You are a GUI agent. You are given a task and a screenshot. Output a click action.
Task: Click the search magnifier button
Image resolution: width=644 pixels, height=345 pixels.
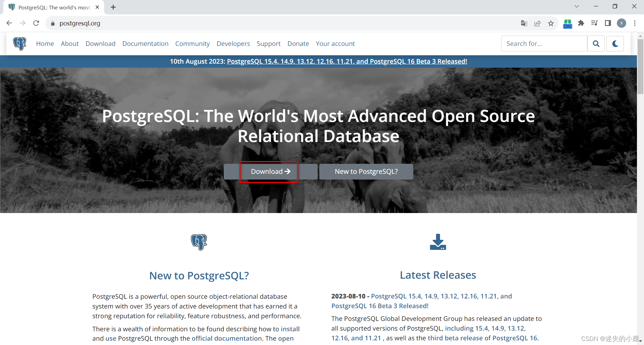click(x=596, y=44)
